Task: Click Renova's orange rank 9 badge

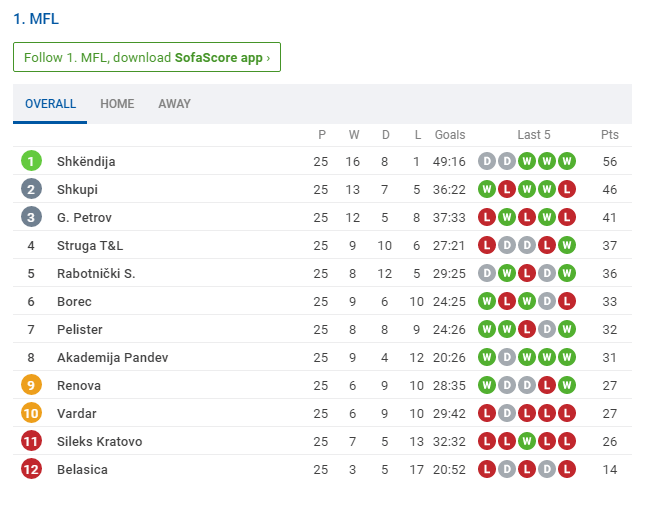Action: pos(31,385)
